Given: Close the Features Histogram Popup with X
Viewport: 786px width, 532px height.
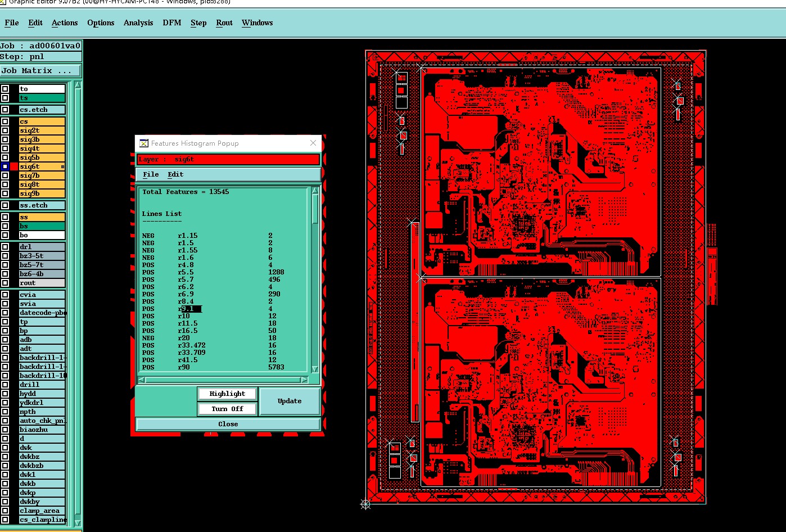Looking at the screenshot, I should point(313,143).
